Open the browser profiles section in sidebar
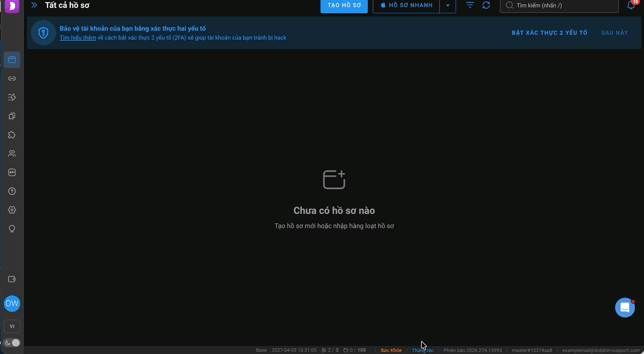 point(12,60)
